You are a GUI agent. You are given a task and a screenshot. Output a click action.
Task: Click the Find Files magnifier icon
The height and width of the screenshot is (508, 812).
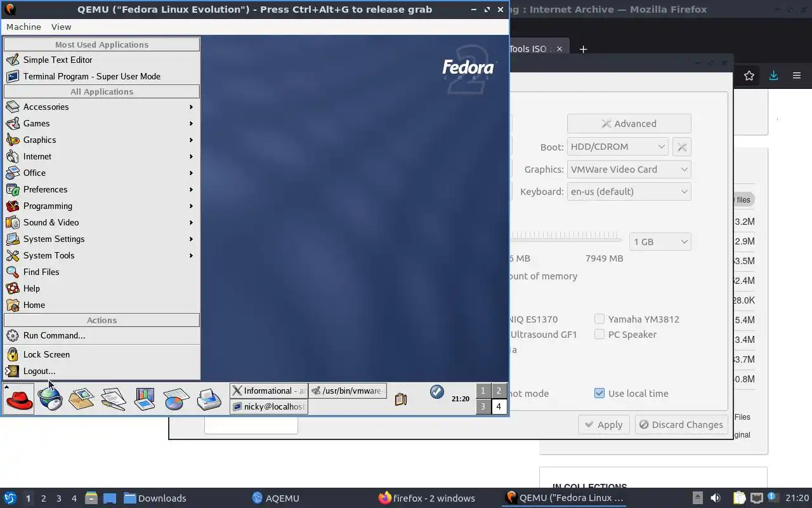click(x=13, y=272)
